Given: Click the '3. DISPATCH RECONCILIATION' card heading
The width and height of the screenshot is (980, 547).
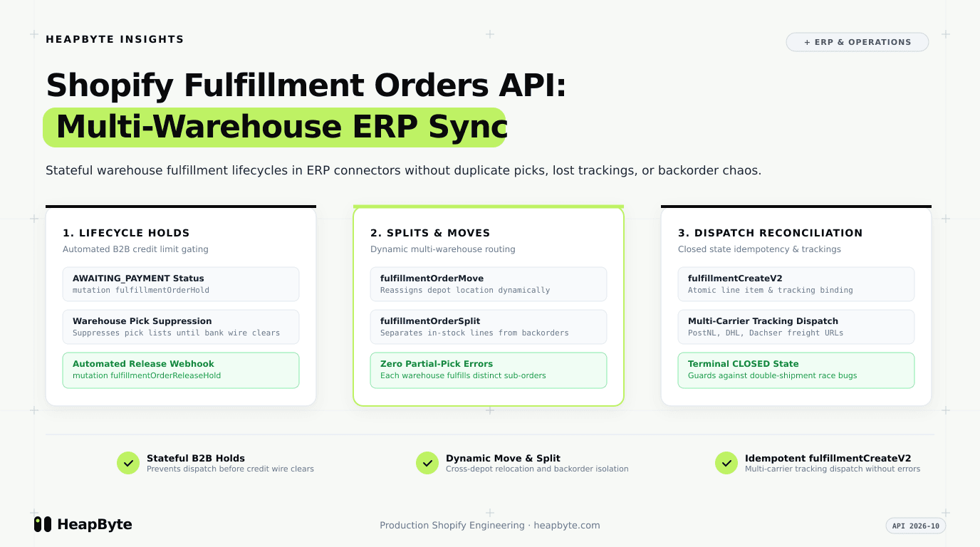Looking at the screenshot, I should coord(771,233).
